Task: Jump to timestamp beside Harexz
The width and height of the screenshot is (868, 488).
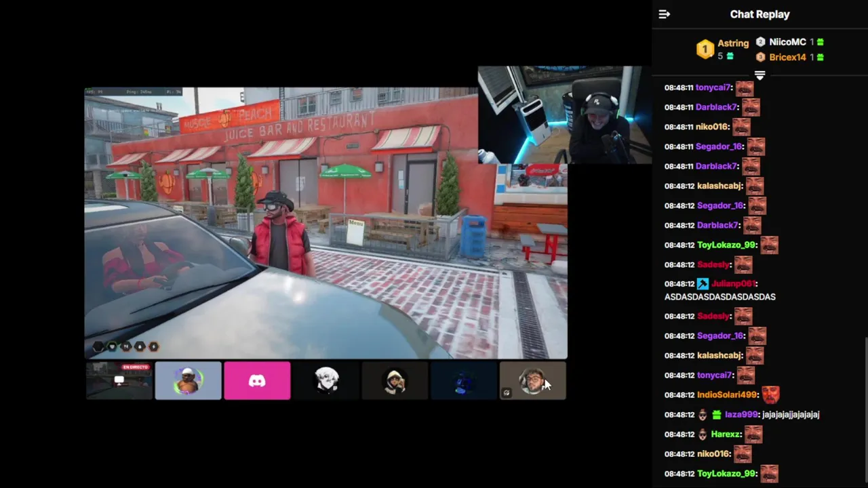Action: (x=679, y=434)
